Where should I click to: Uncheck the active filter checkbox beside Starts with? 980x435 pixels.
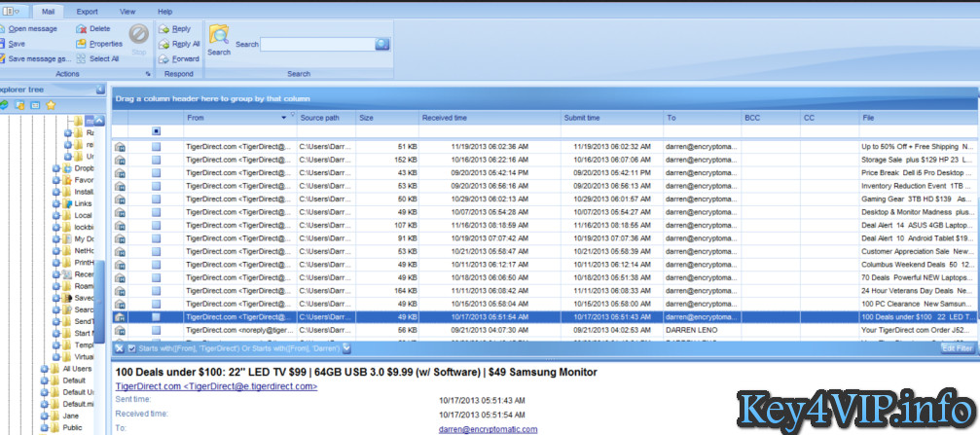[132, 348]
